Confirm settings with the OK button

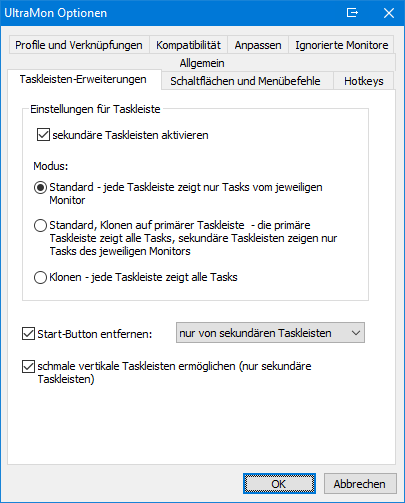279,484
